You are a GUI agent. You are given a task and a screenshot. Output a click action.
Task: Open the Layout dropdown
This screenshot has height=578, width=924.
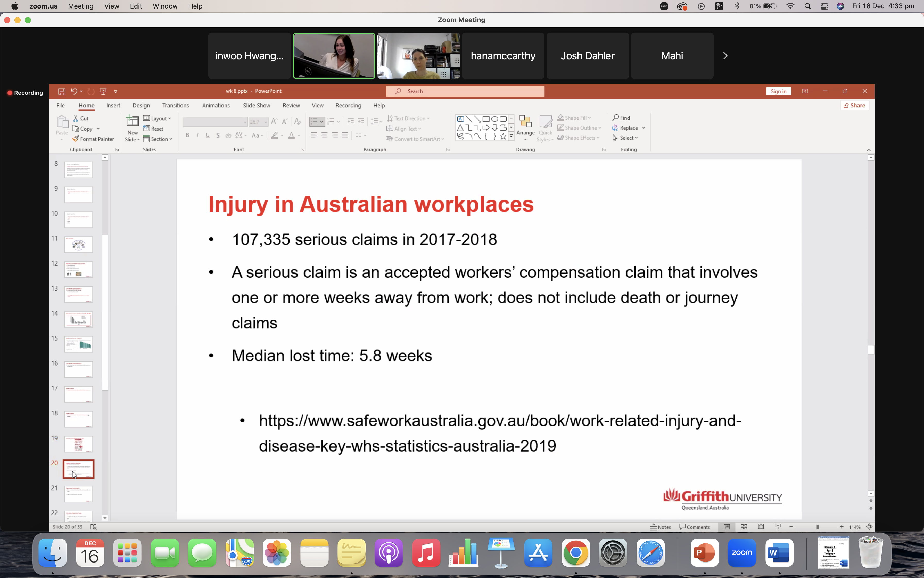(x=157, y=118)
